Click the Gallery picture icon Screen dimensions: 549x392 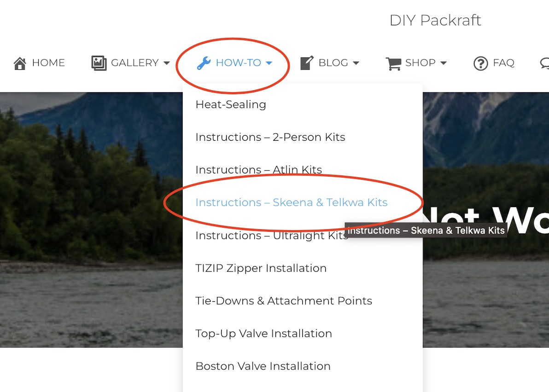pos(99,63)
